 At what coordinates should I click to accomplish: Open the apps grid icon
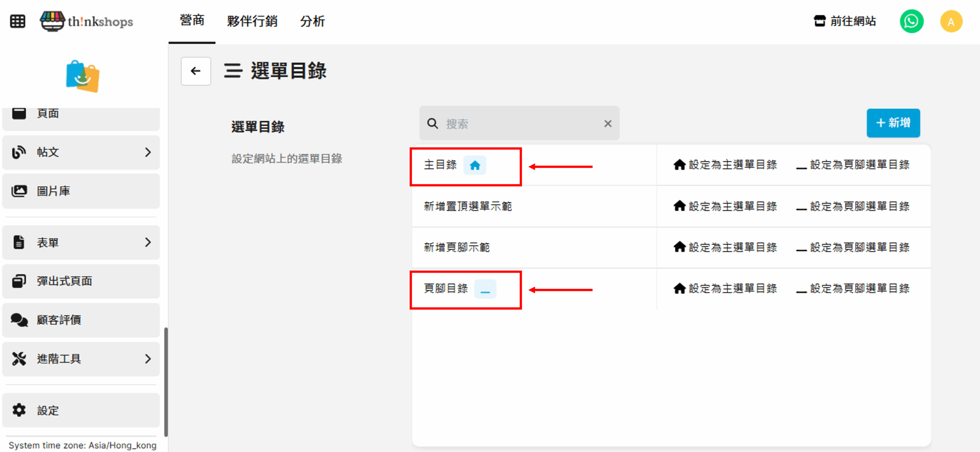18,21
